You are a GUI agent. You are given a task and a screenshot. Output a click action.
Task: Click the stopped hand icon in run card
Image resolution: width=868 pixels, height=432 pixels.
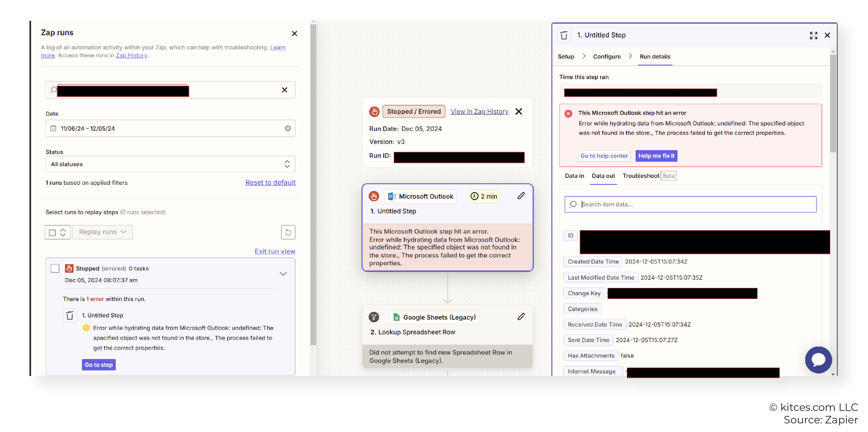[374, 112]
